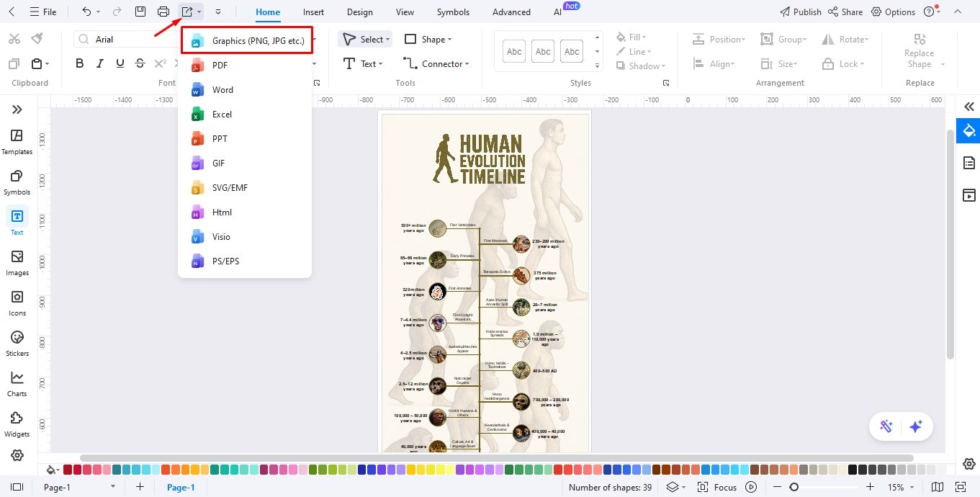Open the Images sidebar panel
The width and height of the screenshot is (980, 497).
pyautogui.click(x=17, y=263)
